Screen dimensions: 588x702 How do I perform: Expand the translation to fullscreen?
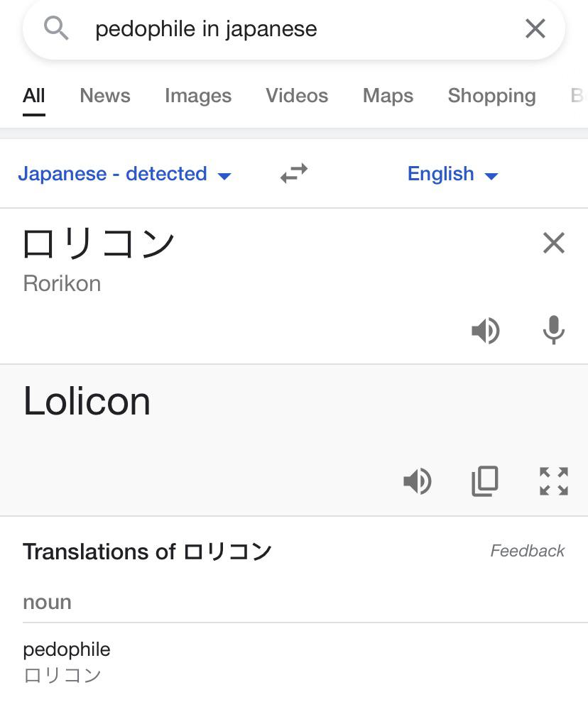coord(553,481)
